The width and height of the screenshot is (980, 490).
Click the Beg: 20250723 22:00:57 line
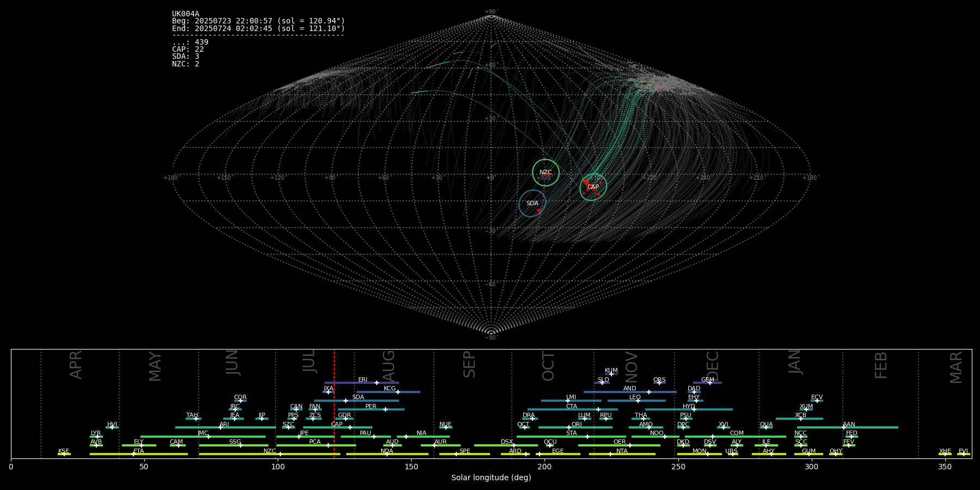point(259,21)
